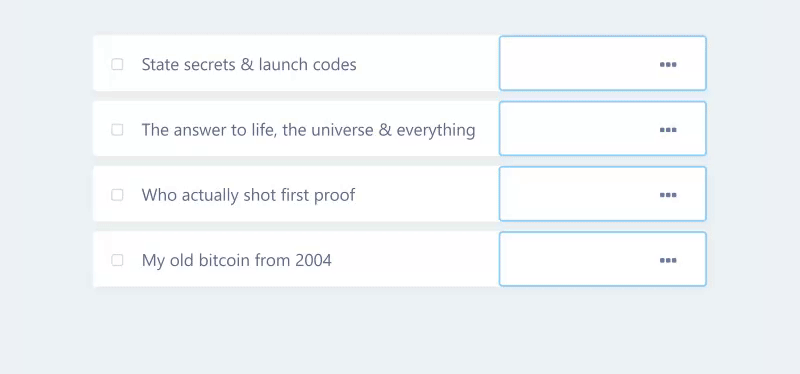Viewport: 800px width, 374px height.
Task: Click ellipsis icon for answer to life row
Action: 668,130
